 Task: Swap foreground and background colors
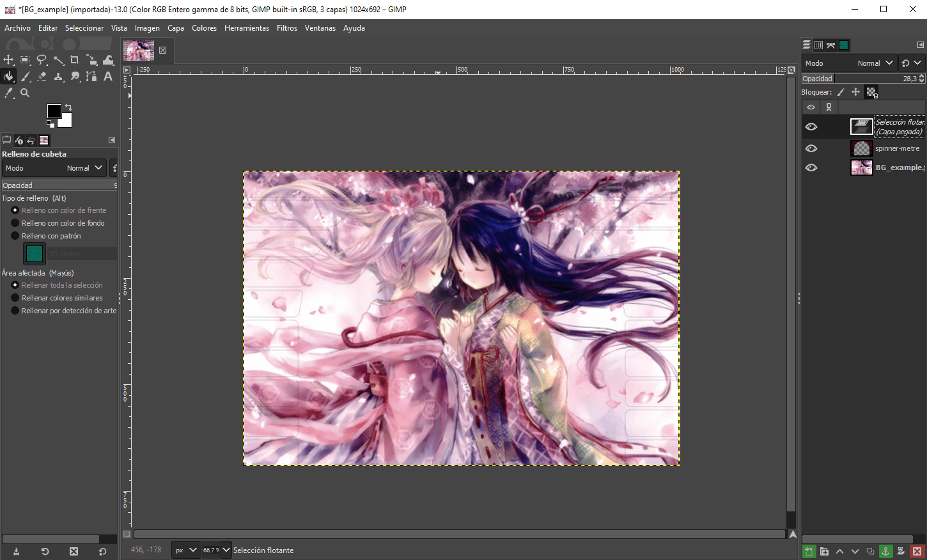click(68, 107)
